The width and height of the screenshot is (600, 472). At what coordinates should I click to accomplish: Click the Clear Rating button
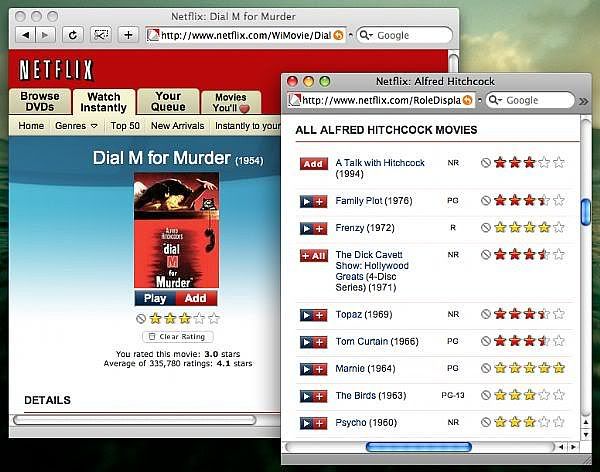click(178, 337)
